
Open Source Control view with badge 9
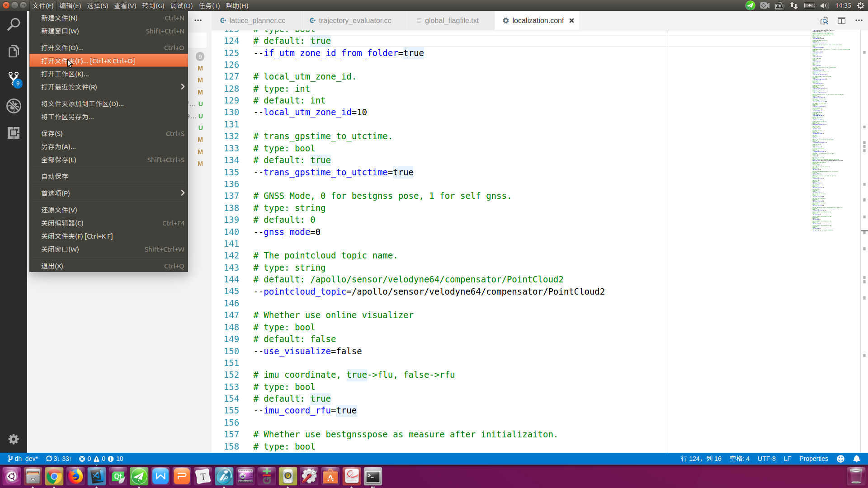pyautogui.click(x=14, y=79)
